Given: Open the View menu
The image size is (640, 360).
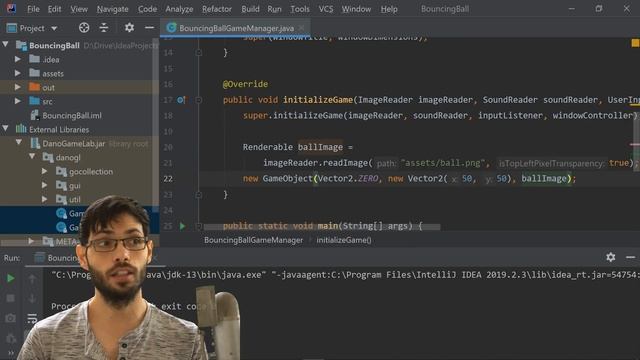Looking at the screenshot, I should [x=79, y=9].
